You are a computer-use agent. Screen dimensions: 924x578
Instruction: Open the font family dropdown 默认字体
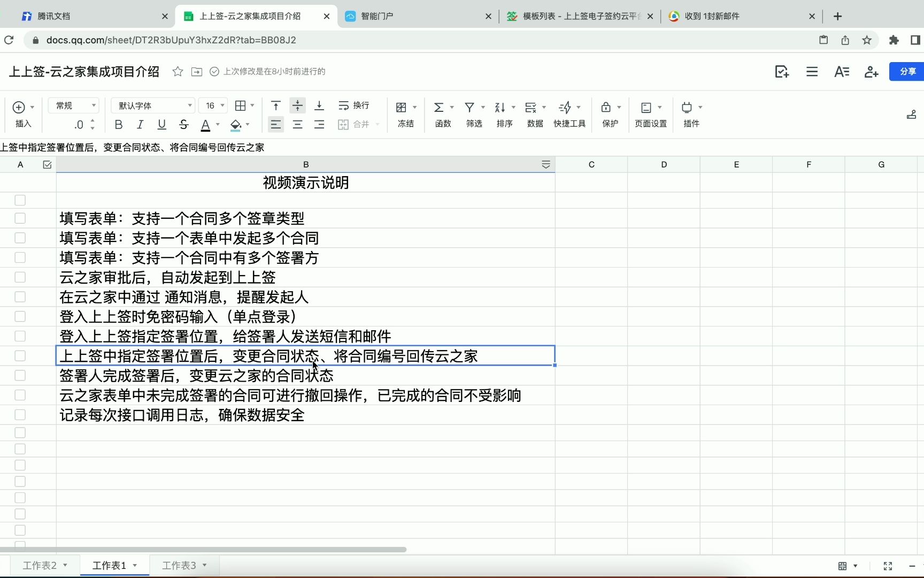[x=153, y=105]
